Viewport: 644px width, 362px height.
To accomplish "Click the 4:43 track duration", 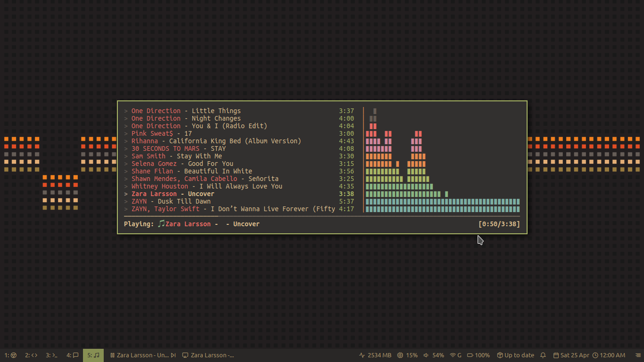I will click(x=347, y=141).
